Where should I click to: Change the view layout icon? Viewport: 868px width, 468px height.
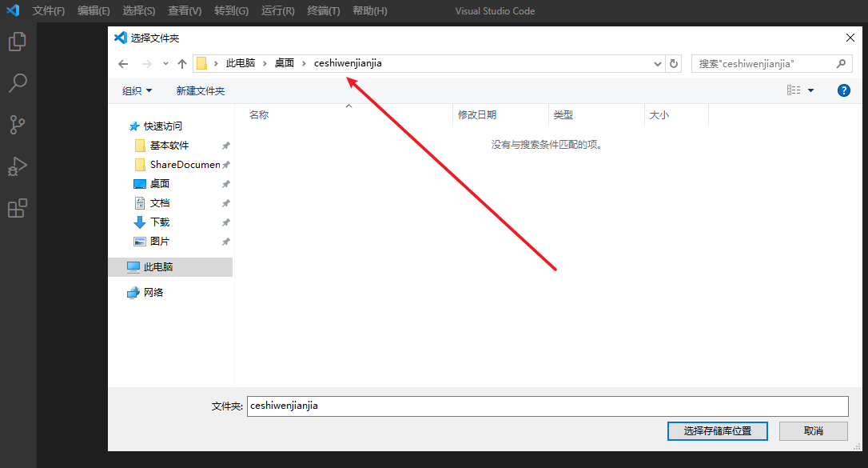coord(794,90)
